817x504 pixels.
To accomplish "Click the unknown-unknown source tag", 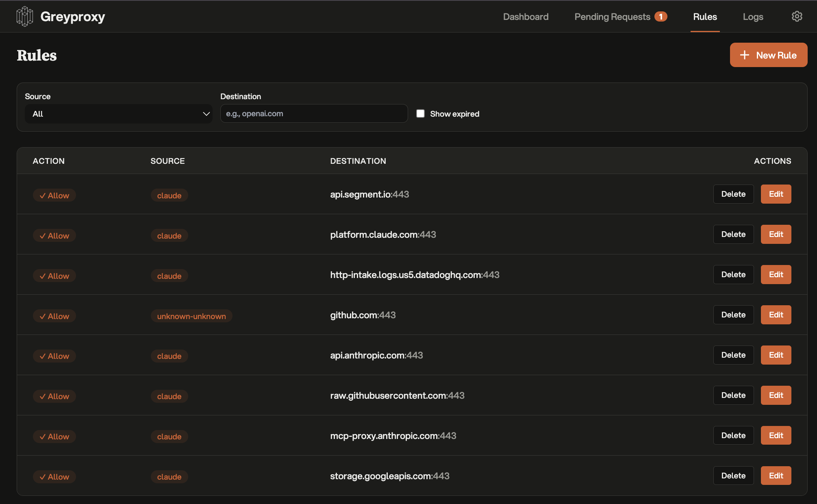I will click(191, 316).
